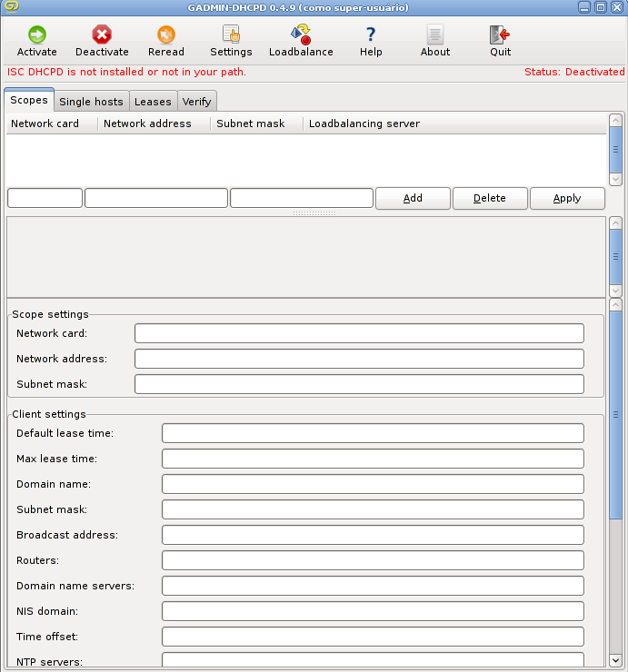The height and width of the screenshot is (672, 628).
Task: Click the Help question mark icon
Action: (x=371, y=35)
